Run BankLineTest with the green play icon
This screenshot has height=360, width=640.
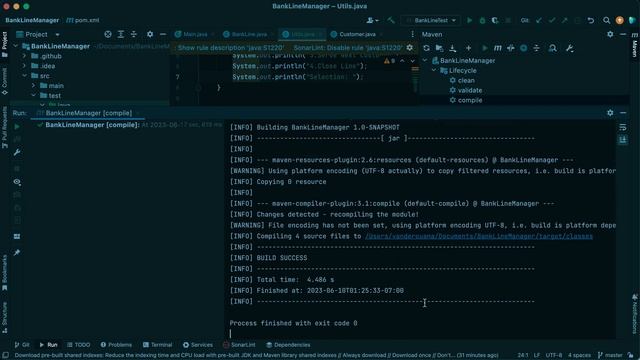pos(469,20)
